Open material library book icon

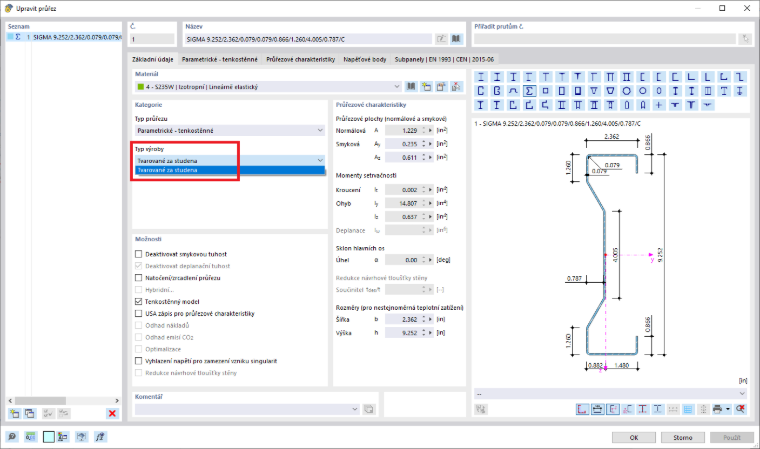tap(411, 87)
